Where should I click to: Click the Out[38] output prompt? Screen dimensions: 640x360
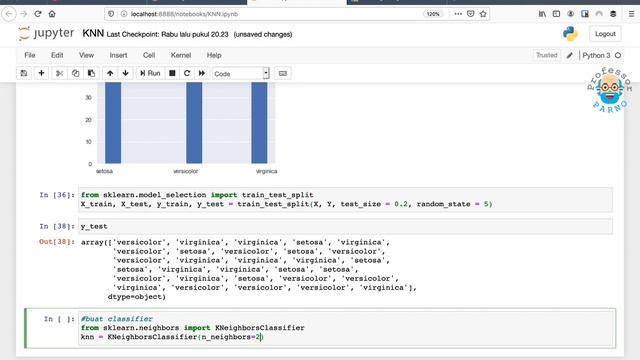(x=57, y=242)
